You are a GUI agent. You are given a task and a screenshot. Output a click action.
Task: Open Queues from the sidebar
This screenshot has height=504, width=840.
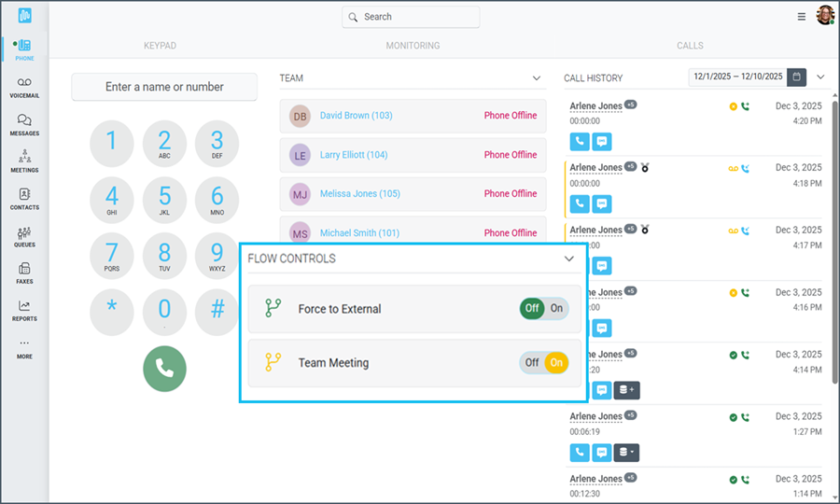coord(24,236)
